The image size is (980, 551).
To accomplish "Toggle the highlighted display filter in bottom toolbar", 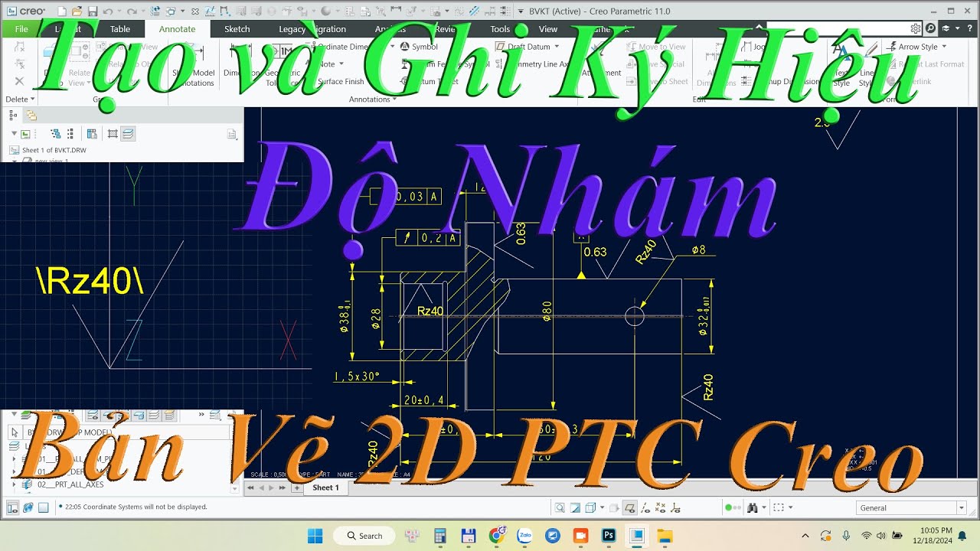I will pos(629,507).
